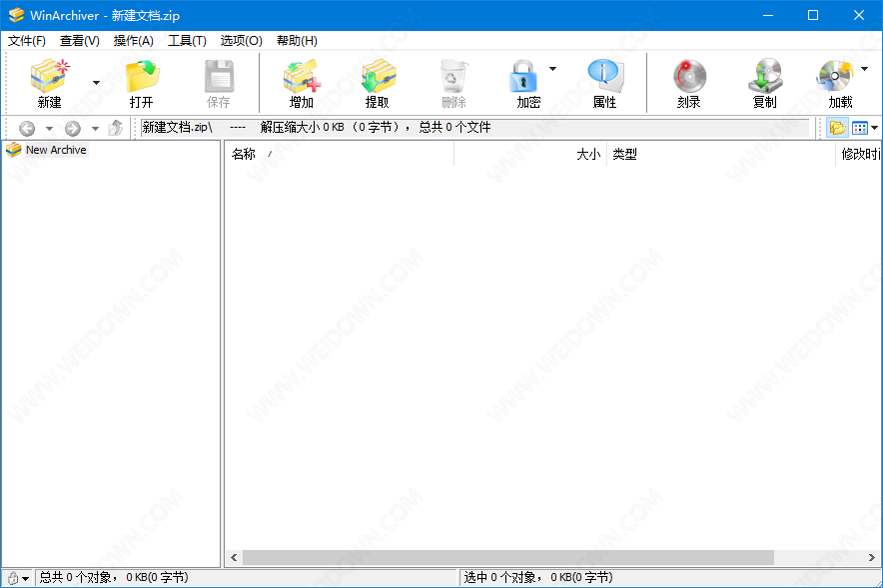Click the 打开 (Open) folder icon

click(142, 76)
